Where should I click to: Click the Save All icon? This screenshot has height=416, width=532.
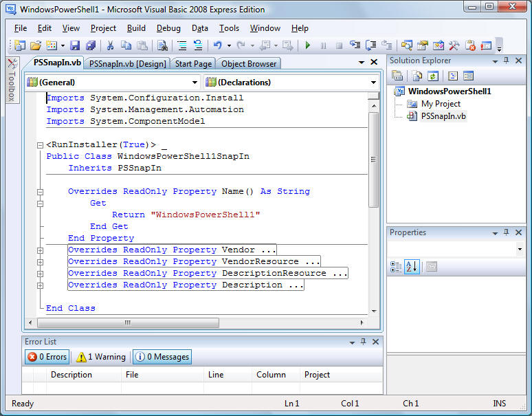[x=91, y=45]
